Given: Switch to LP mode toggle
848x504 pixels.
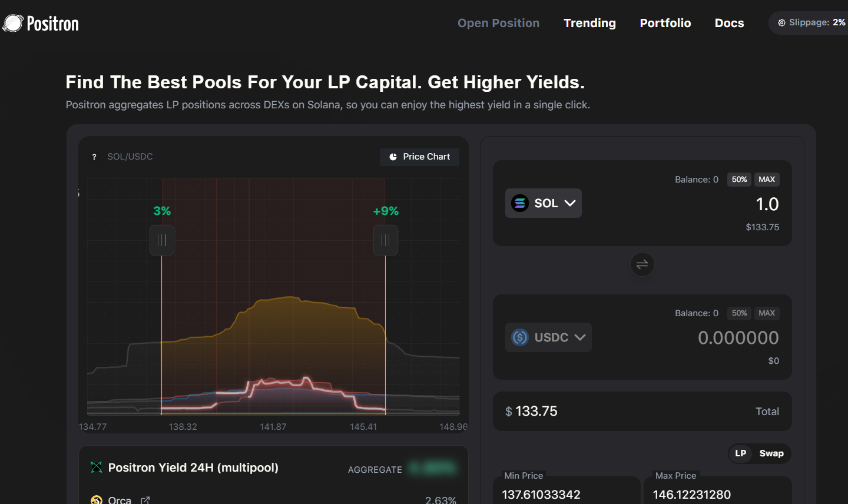Looking at the screenshot, I should (740, 453).
